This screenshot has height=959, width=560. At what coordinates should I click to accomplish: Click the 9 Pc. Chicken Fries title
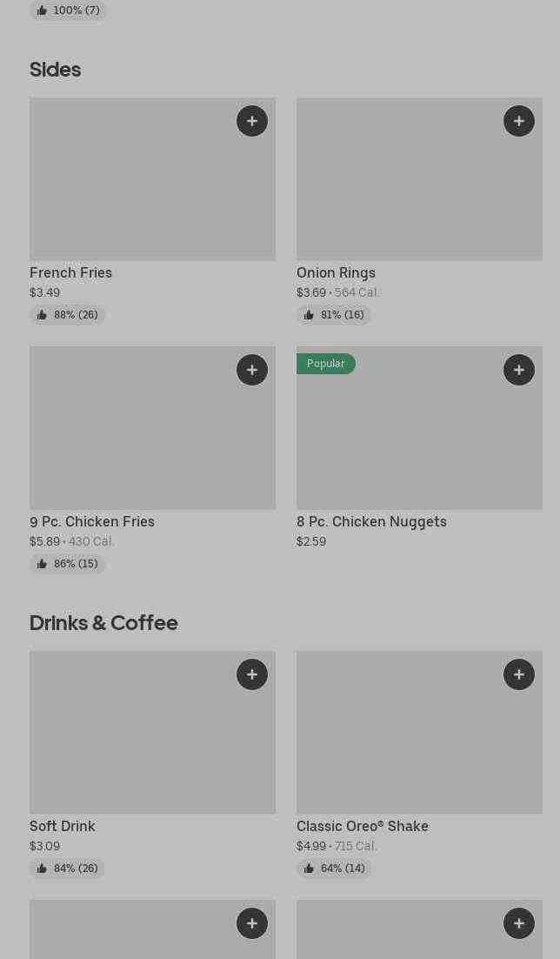coord(92,521)
